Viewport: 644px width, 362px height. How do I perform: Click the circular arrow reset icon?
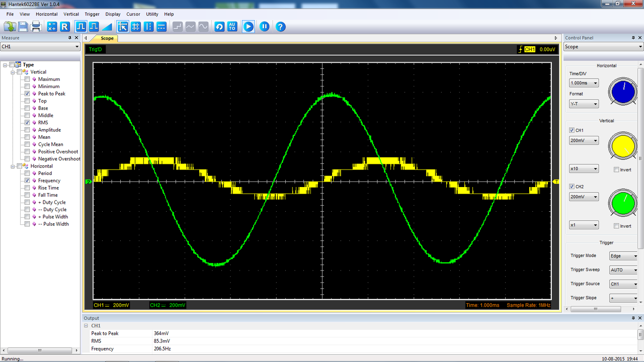(x=219, y=27)
